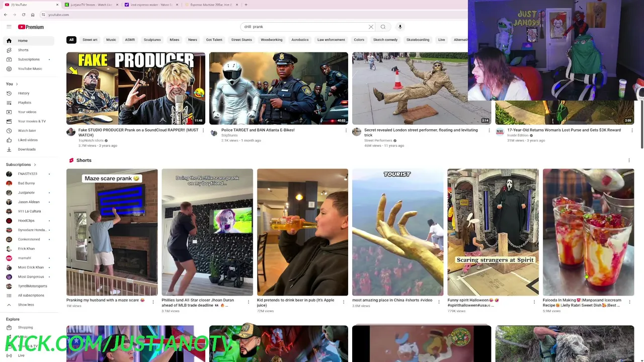Switch to iced espresso maker tab
Viewport: 644px width, 362px height.
[x=151, y=5]
